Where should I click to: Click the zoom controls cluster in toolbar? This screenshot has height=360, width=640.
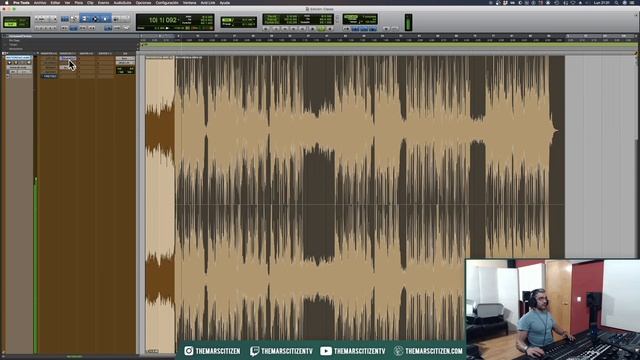(x=45, y=19)
